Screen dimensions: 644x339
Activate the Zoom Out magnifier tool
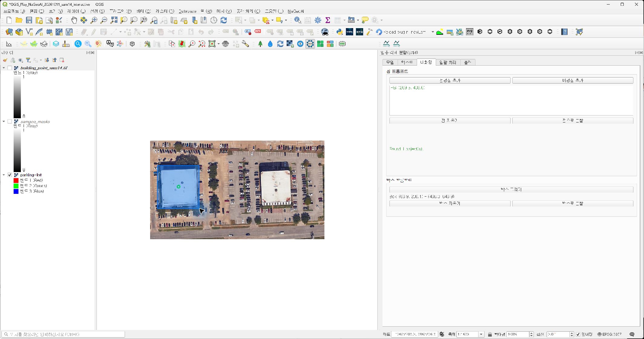click(x=104, y=20)
